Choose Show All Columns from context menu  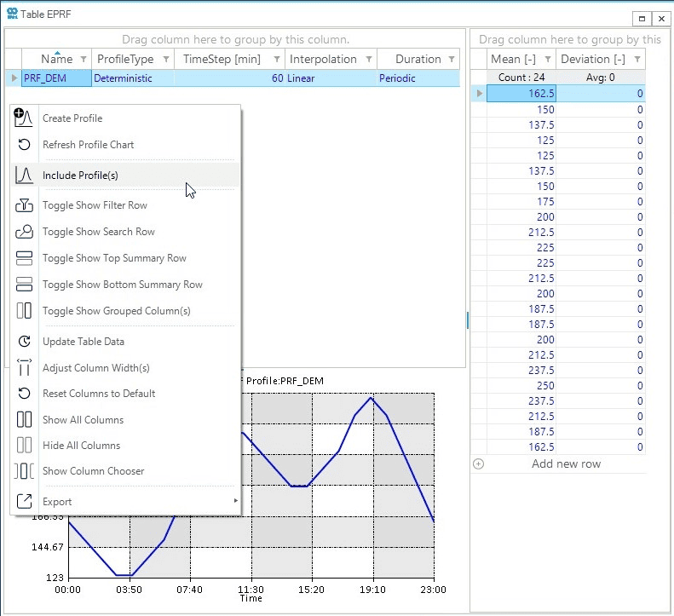[x=83, y=420]
